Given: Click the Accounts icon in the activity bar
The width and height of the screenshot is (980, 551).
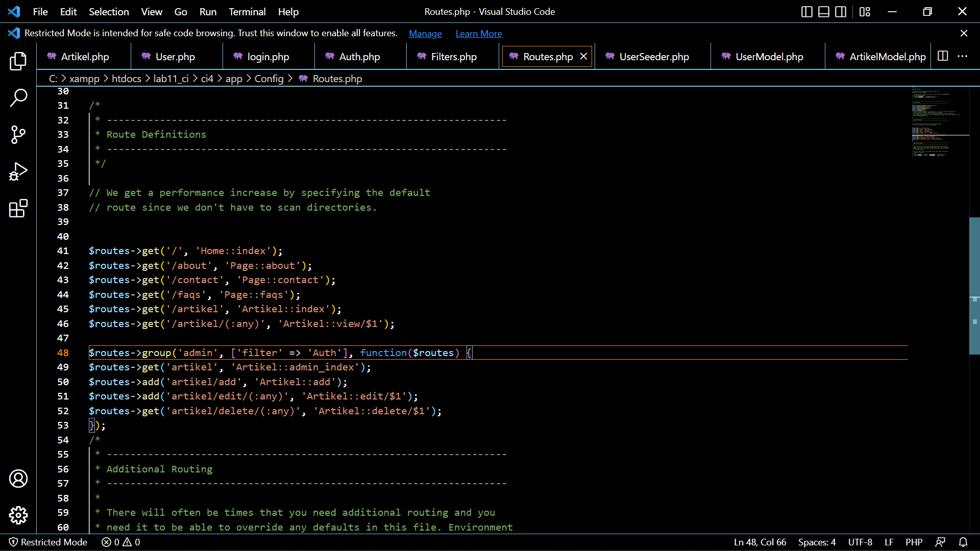Looking at the screenshot, I should 18,479.
